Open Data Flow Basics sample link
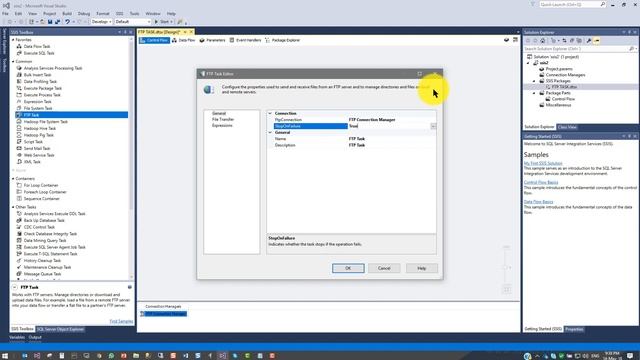This screenshot has width=640, height=360. click(x=538, y=202)
